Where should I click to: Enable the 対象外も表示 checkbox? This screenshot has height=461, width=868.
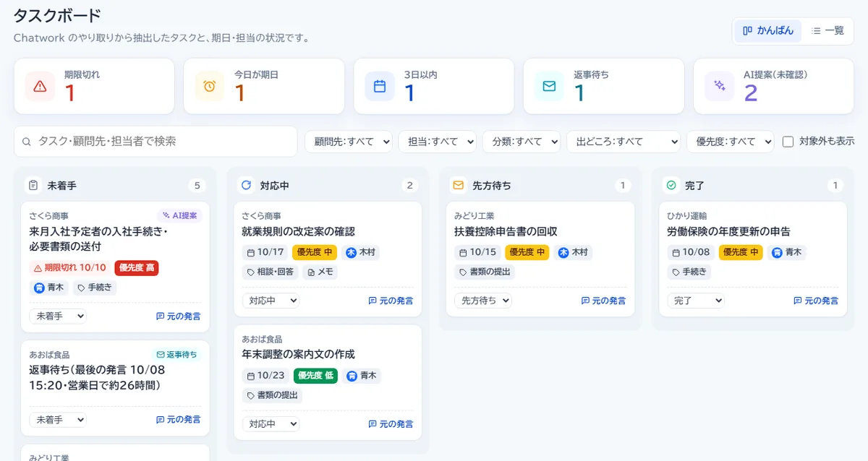788,142
